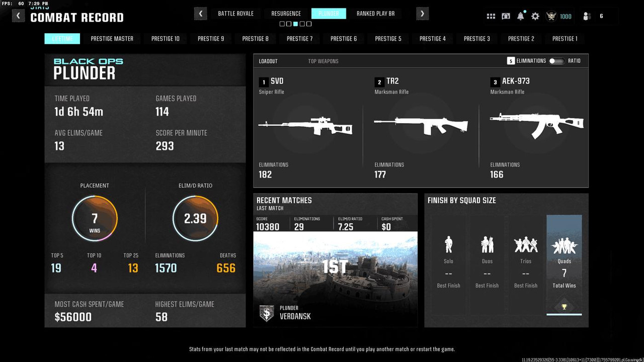The image size is (644, 362).
Task: Select the Prestige 4 tab
Action: [x=432, y=39]
